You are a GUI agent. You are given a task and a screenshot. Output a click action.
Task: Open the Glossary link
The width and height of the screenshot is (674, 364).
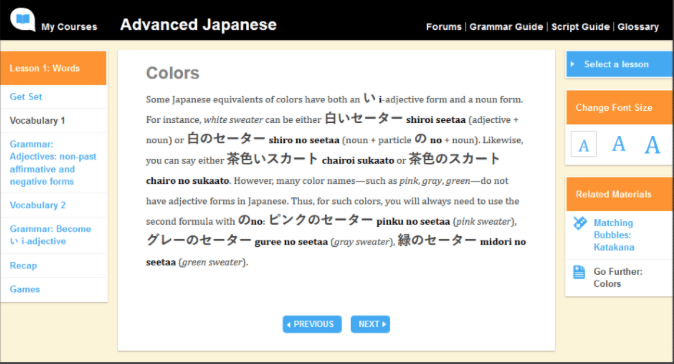638,27
